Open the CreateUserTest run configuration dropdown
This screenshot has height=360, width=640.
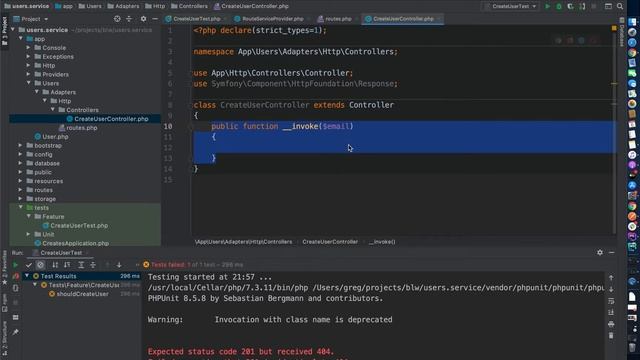pos(510,7)
